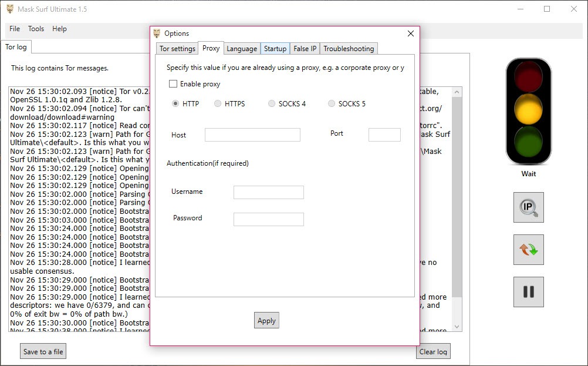The height and width of the screenshot is (366, 588).
Task: Click the Tor log vertical scrollbar thumb
Action: click(x=457, y=197)
